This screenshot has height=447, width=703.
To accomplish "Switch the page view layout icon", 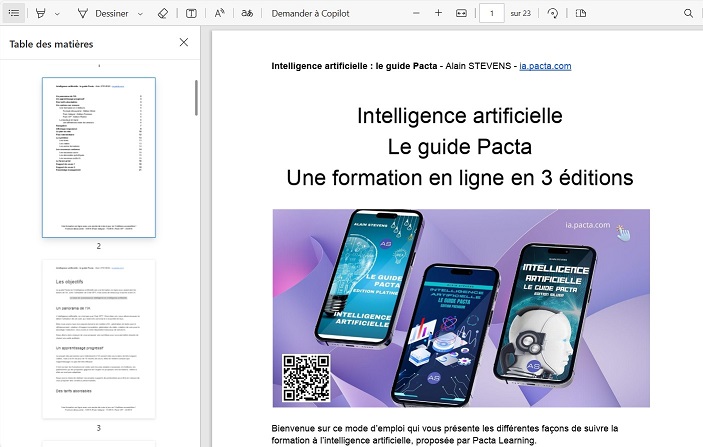I will (581, 13).
